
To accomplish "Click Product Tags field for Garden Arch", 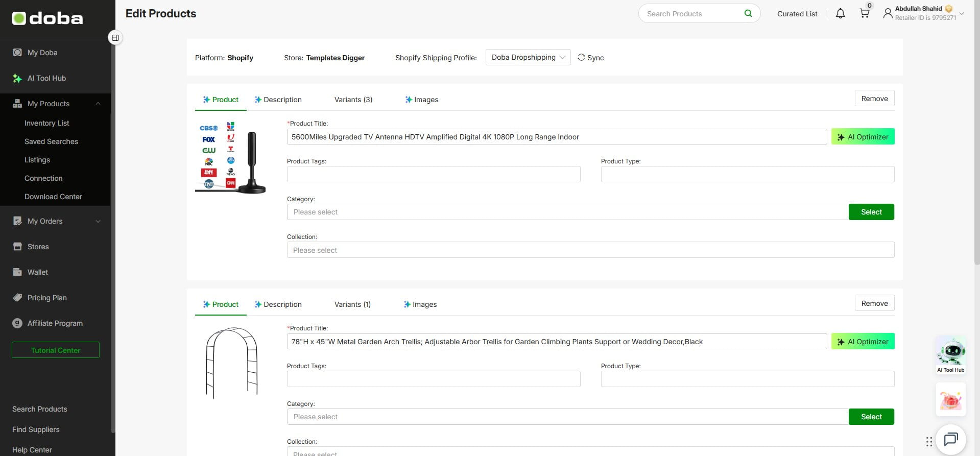I will pos(434,379).
